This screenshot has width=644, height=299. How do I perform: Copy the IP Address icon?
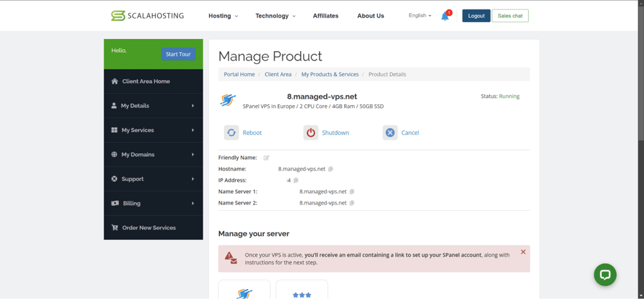[296, 180]
